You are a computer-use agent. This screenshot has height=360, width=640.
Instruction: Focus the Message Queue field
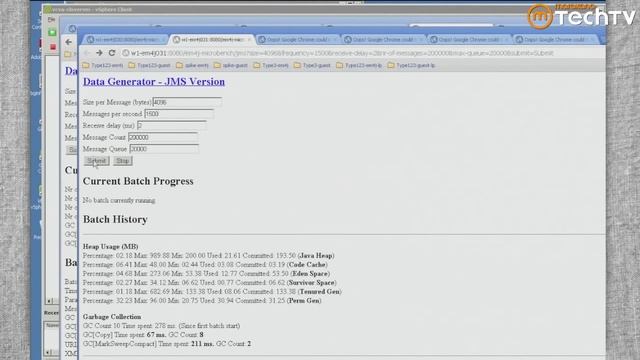coord(164,149)
